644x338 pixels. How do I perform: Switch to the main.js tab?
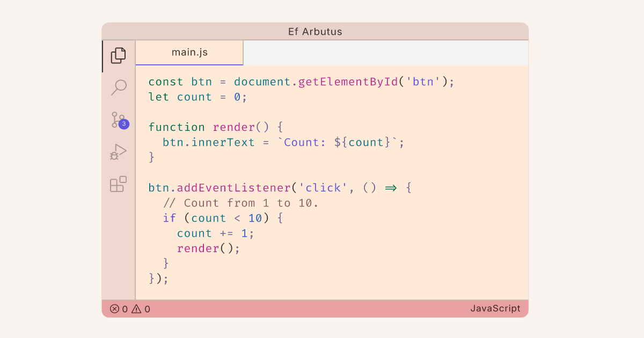coord(189,53)
